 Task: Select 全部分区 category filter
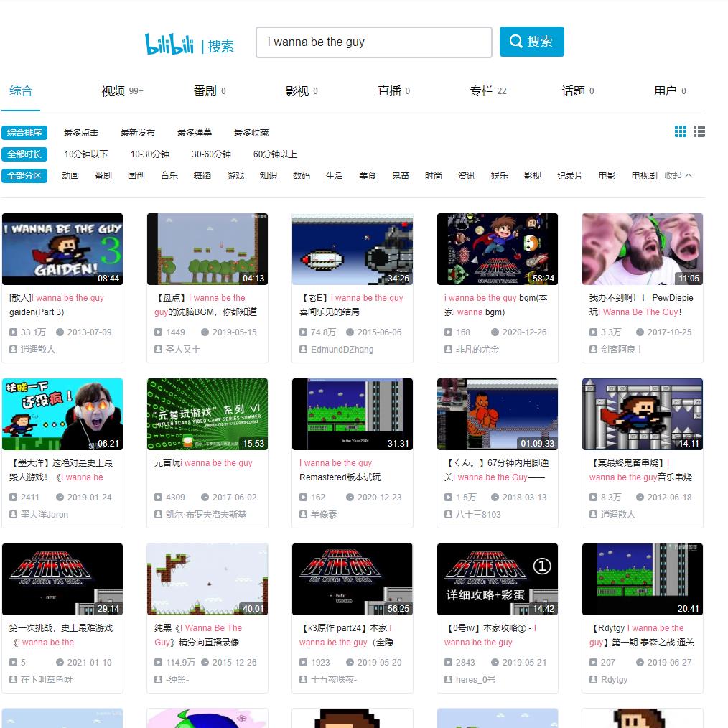24,176
